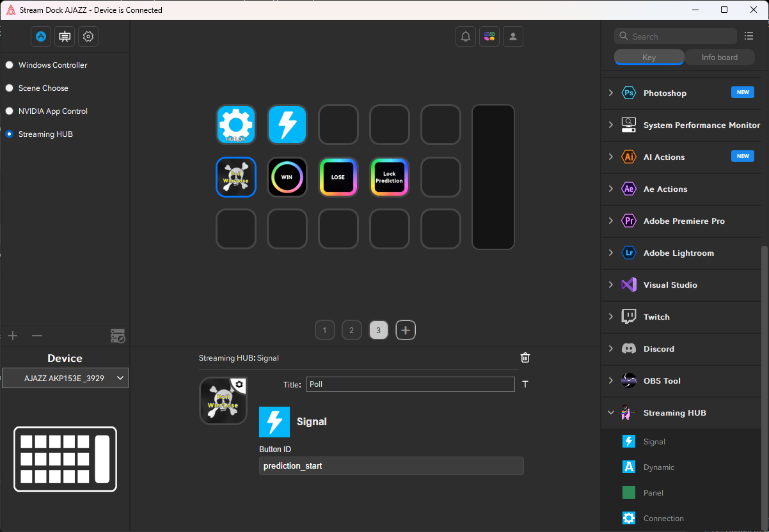Go to key page 3
769x532 pixels.
click(379, 331)
